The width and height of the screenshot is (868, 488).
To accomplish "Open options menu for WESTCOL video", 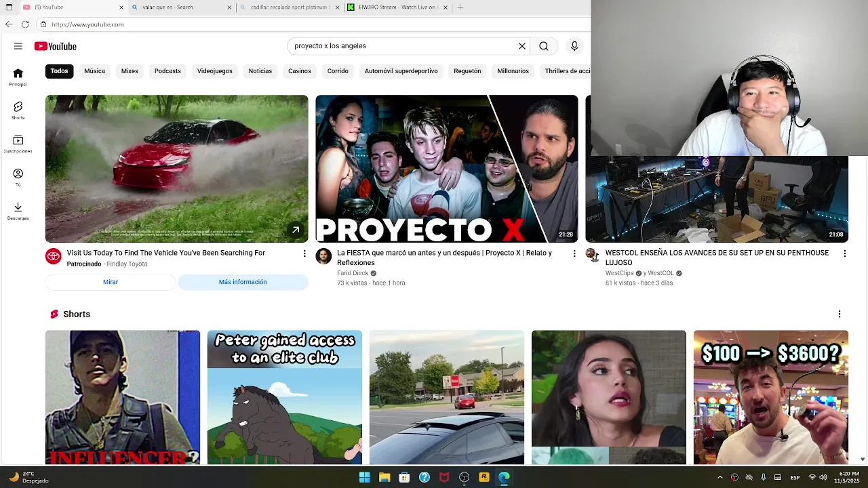I will (844, 253).
